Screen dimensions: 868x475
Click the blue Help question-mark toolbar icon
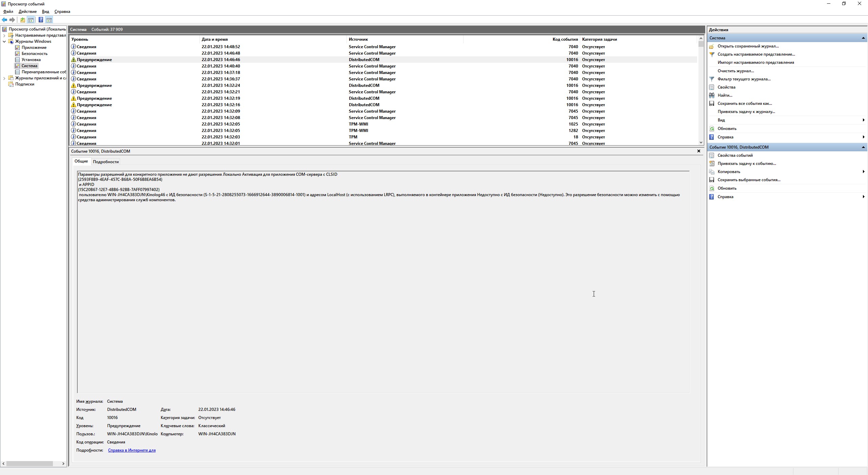[41, 20]
